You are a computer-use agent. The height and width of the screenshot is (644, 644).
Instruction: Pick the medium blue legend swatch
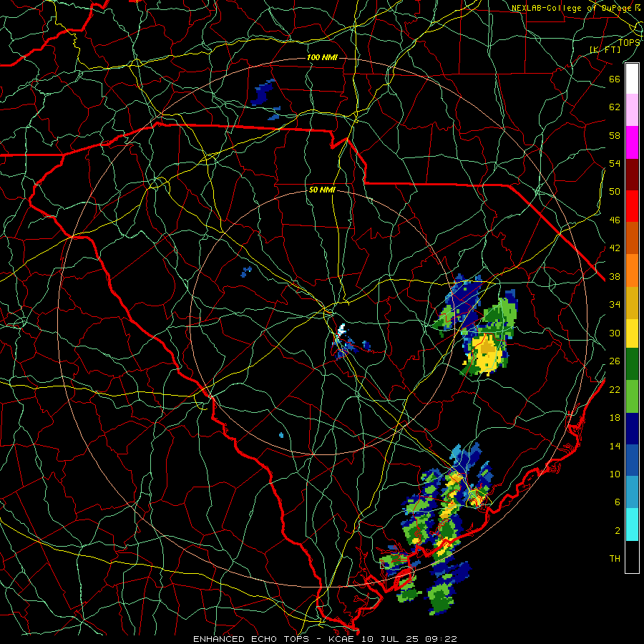[x=632, y=460]
